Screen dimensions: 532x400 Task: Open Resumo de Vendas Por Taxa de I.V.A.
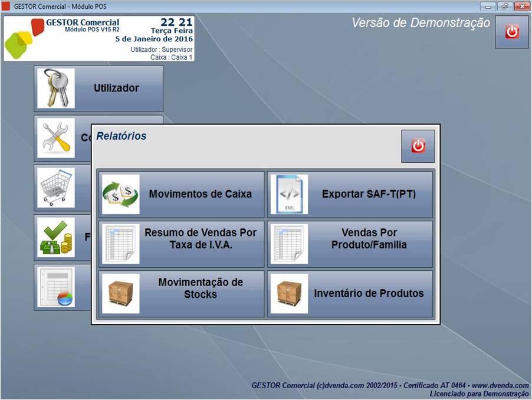tap(201, 238)
